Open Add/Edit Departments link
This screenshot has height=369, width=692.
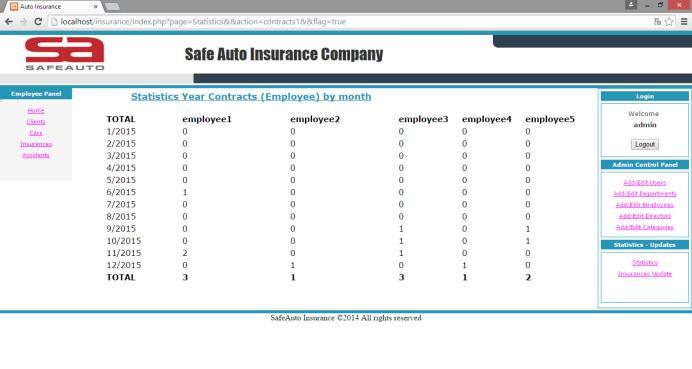tap(645, 194)
